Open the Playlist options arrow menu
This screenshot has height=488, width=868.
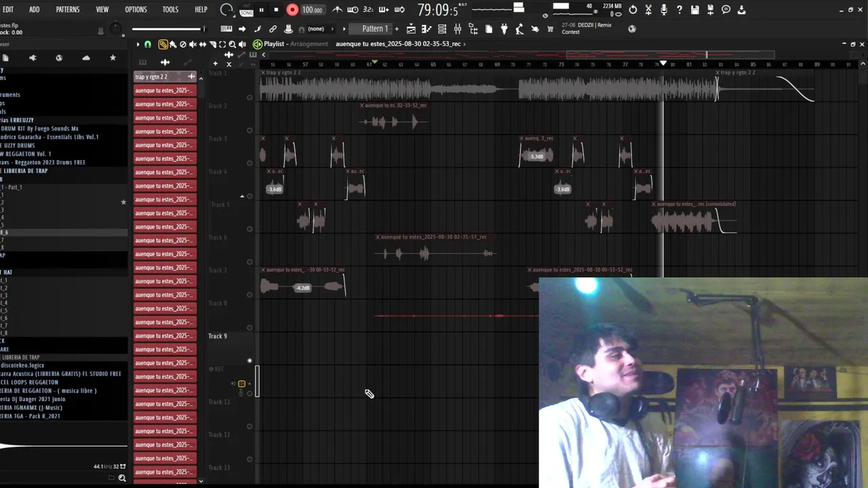tap(138, 44)
